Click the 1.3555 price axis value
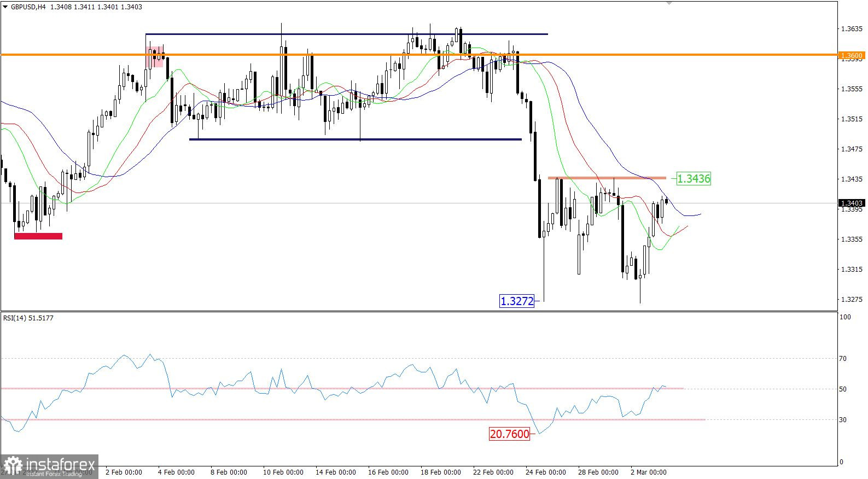 [852, 89]
